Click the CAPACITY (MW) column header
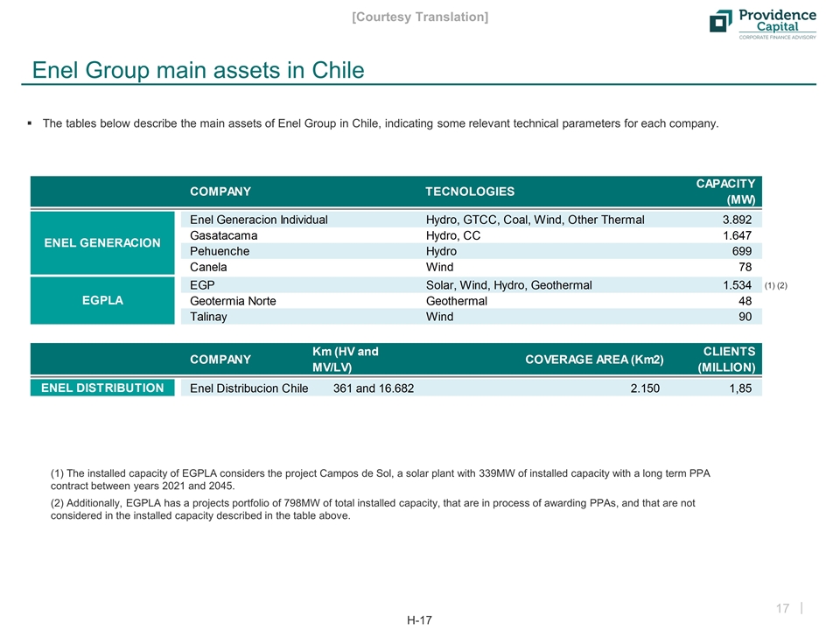840x630 pixels. [x=725, y=191]
